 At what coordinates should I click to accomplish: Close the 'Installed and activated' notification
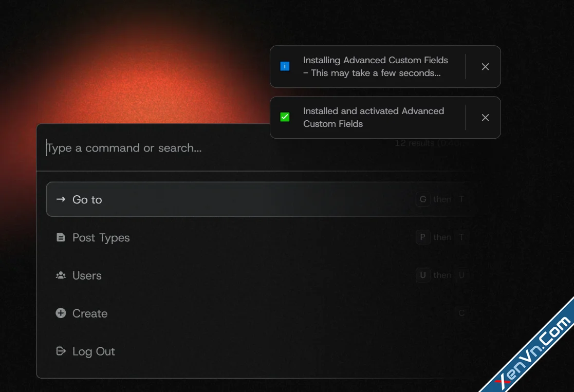[x=485, y=118]
